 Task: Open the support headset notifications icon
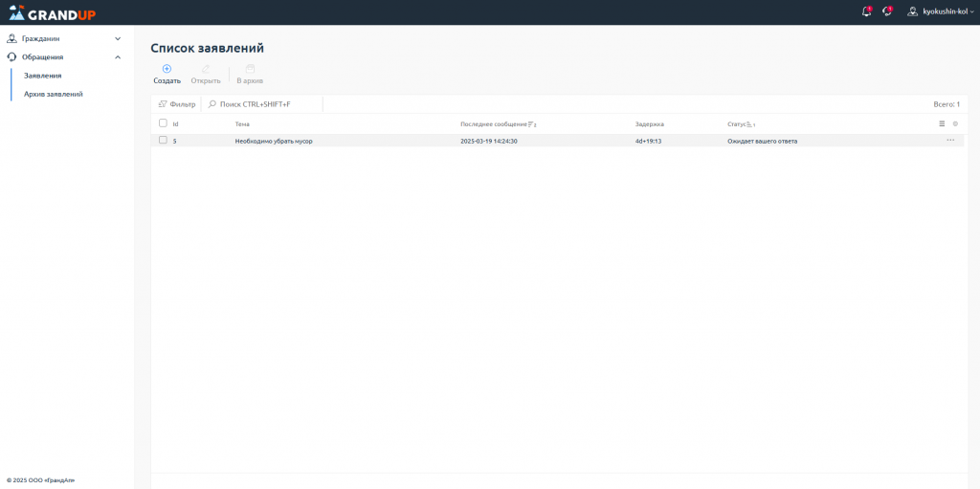coord(887,11)
